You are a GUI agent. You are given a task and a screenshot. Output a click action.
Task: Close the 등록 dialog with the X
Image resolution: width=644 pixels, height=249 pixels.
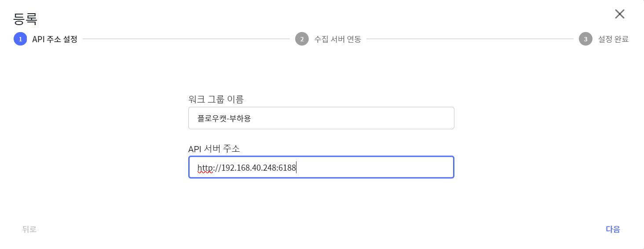point(619,14)
